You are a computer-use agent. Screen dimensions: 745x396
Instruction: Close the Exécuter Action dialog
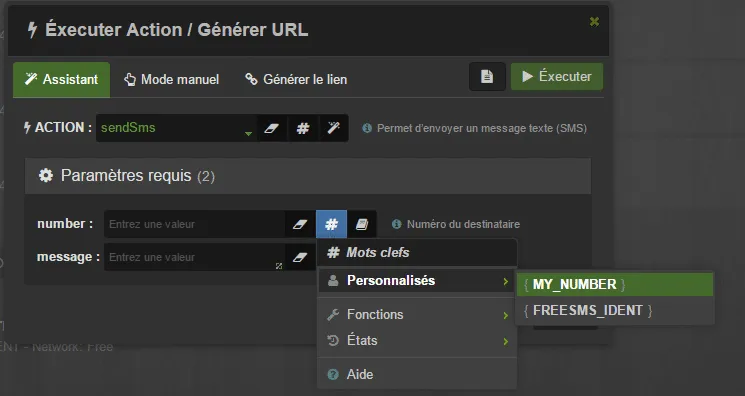(594, 21)
